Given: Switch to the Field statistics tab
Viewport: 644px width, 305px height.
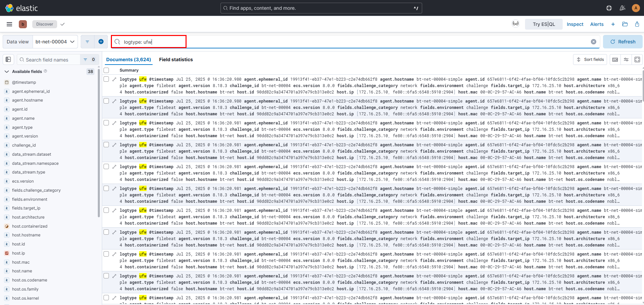Looking at the screenshot, I should pos(176,60).
